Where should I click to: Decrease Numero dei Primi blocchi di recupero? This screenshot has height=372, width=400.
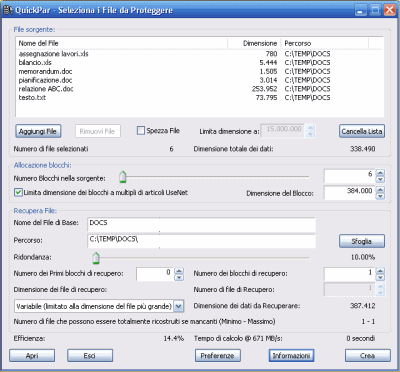click(x=179, y=278)
